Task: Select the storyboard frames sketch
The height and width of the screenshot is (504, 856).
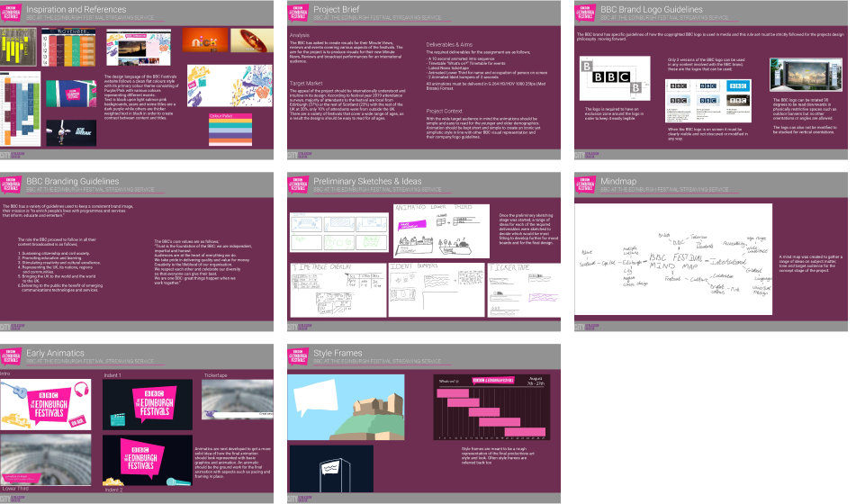Action: pyautogui.click(x=339, y=232)
